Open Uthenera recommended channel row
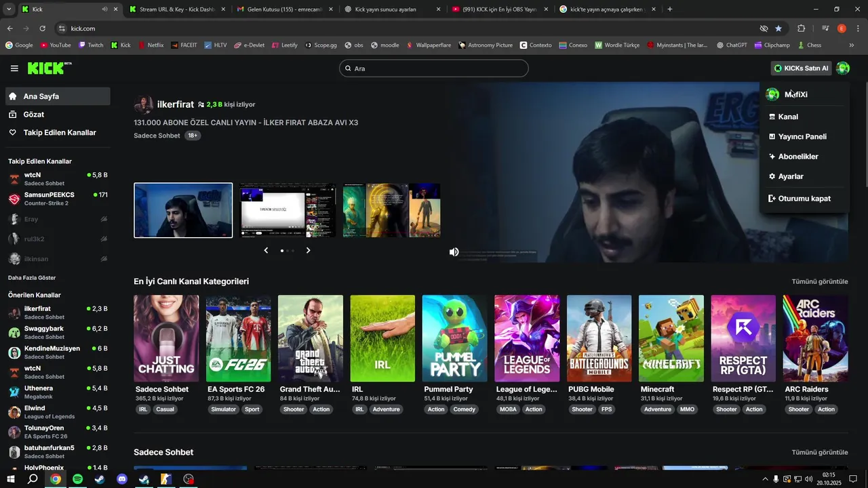The image size is (868, 488). [x=57, y=392]
